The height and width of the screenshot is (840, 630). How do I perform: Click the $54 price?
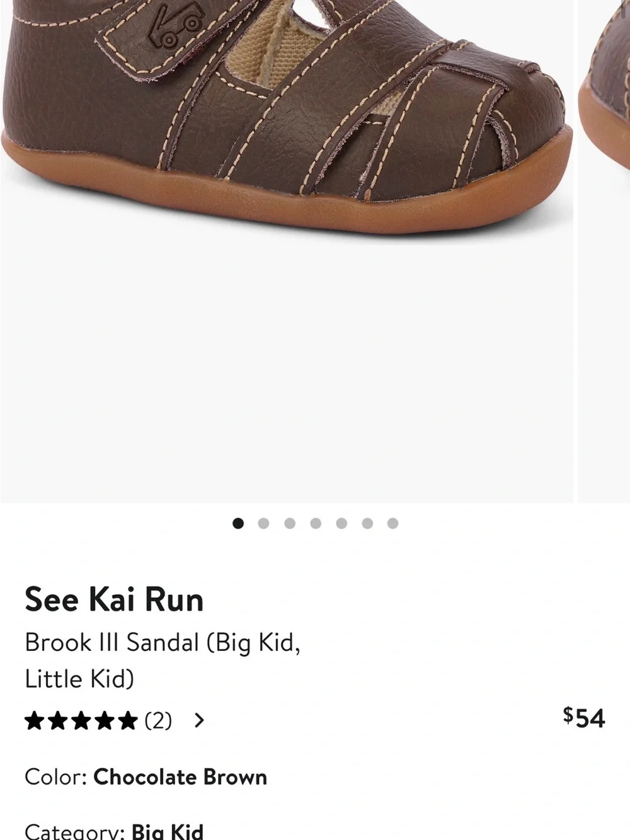(584, 718)
